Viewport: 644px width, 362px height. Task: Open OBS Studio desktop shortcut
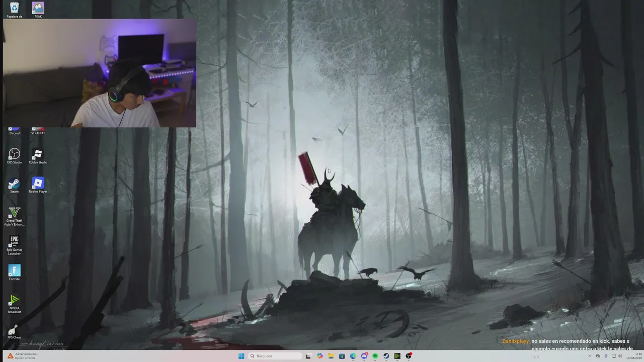14,156
